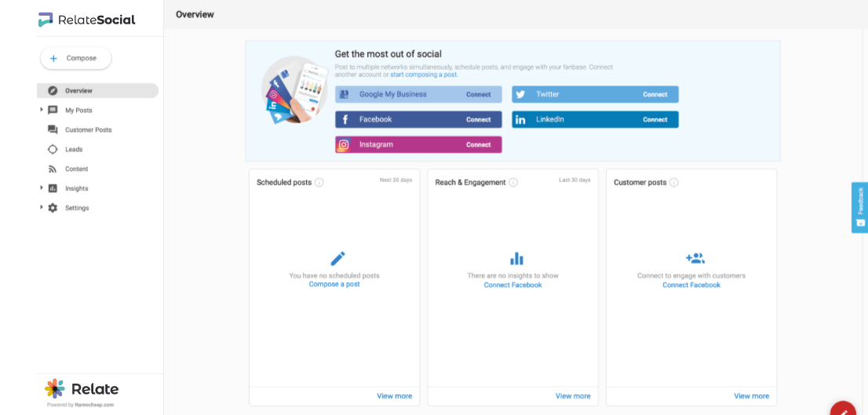Image resolution: width=868 pixels, height=415 pixels.
Task: Click the Relate flower logo
Action: 55,388
